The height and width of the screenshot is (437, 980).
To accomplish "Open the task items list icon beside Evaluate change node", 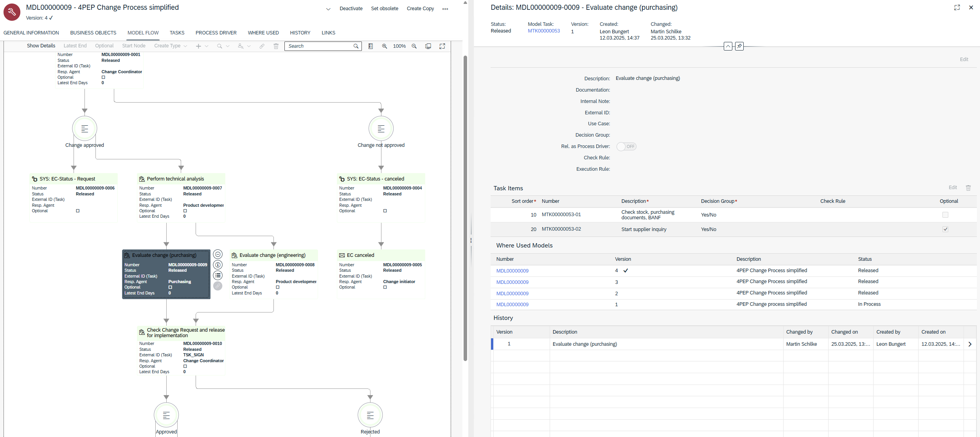I will 218,275.
